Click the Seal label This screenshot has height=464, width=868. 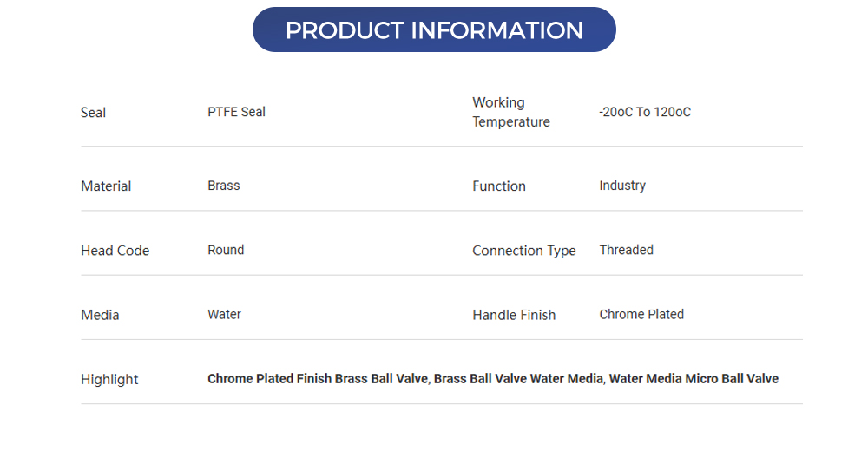tap(93, 113)
